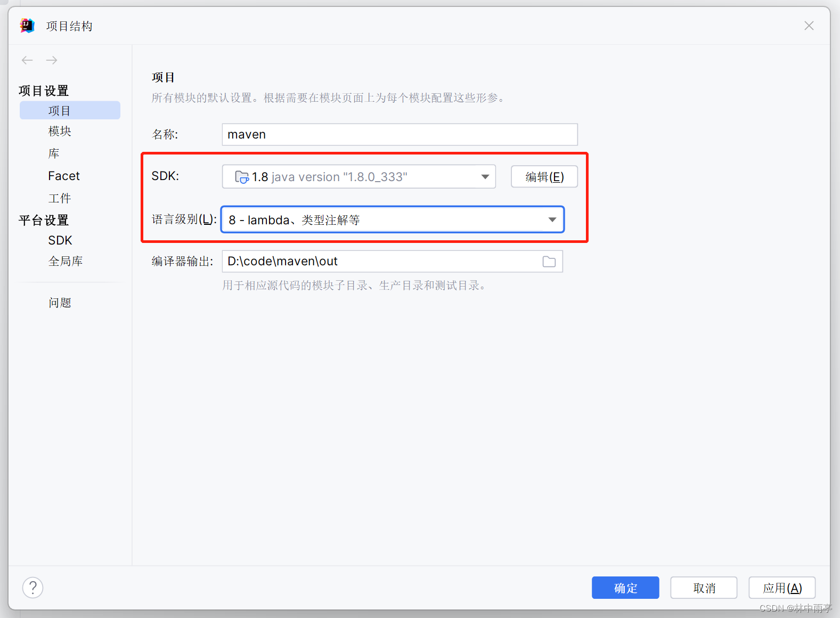Click the SDK: label in the main panel
This screenshot has height=618, width=840.
tap(165, 176)
